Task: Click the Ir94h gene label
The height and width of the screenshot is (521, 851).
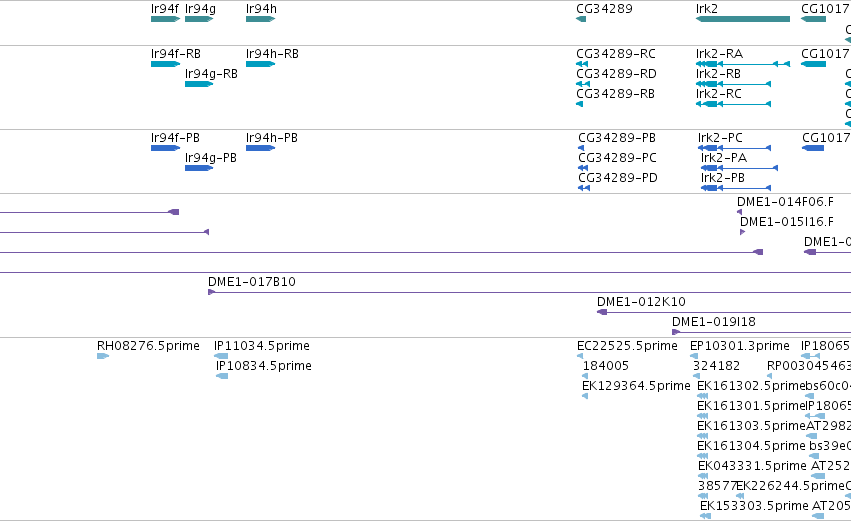Action: (261, 9)
